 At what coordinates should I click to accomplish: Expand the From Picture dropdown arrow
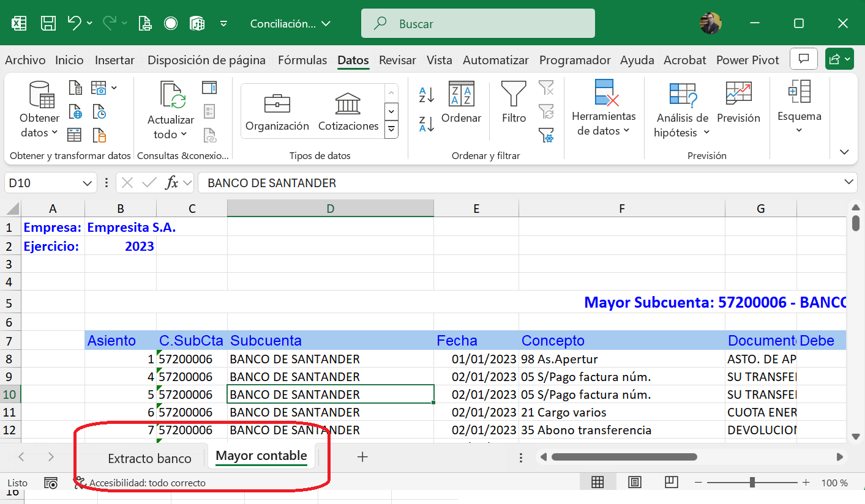pyautogui.click(x=114, y=88)
